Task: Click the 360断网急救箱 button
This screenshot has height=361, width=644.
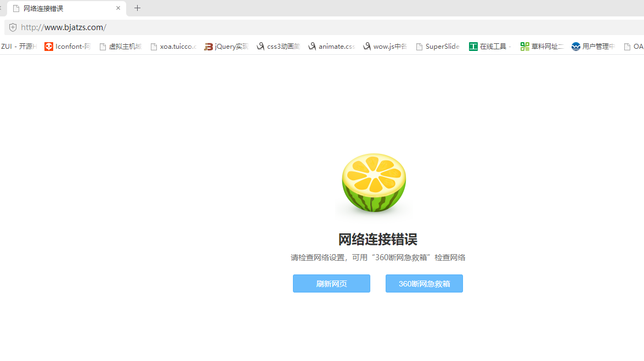Action: [x=424, y=284]
